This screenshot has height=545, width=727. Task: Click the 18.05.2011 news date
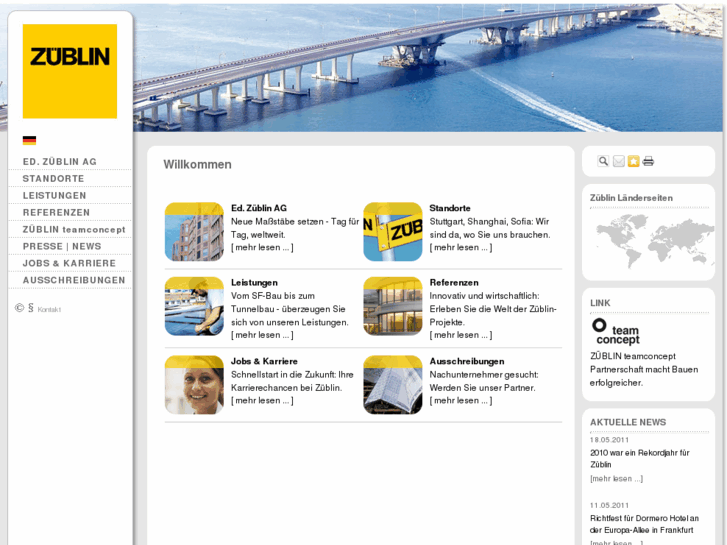coord(609,440)
